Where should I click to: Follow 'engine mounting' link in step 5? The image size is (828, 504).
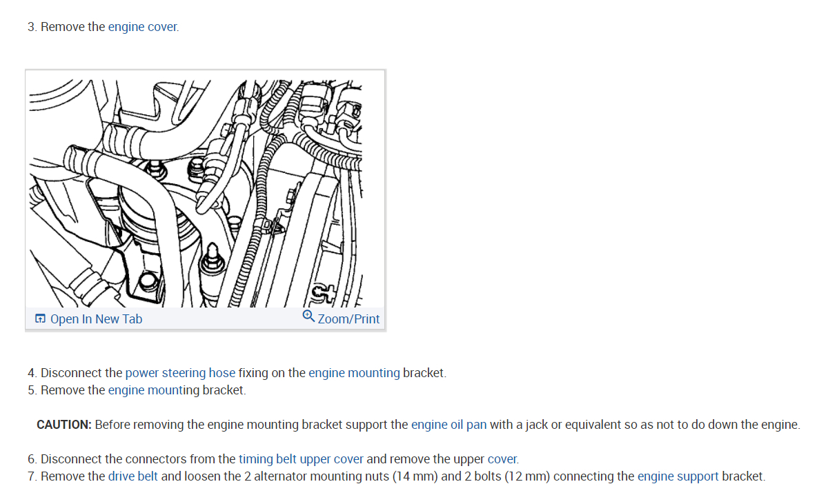click(x=154, y=390)
